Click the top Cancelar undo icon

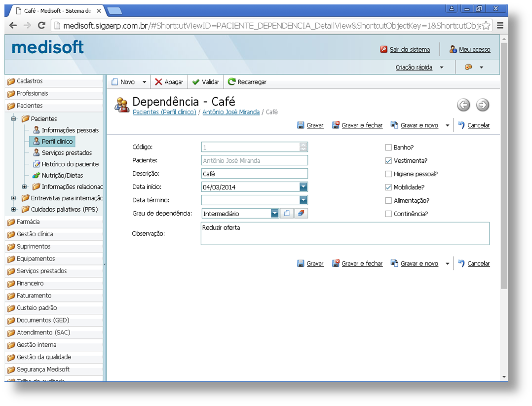click(461, 125)
